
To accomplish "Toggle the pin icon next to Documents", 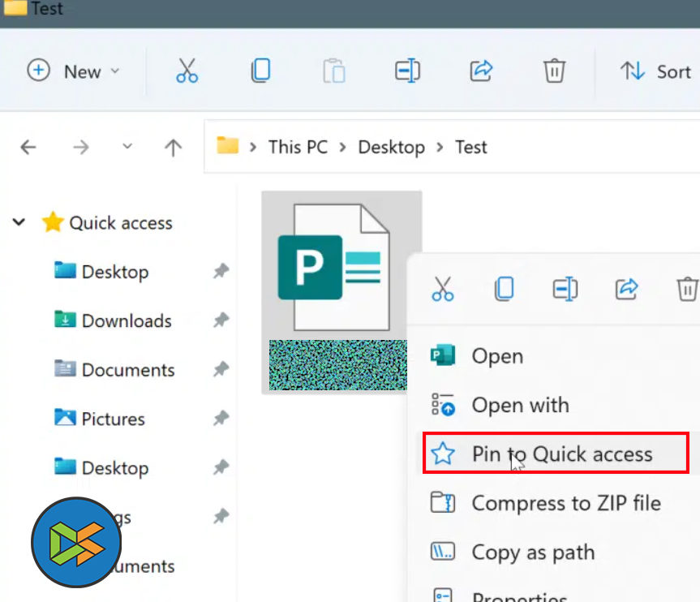I will pos(221,370).
